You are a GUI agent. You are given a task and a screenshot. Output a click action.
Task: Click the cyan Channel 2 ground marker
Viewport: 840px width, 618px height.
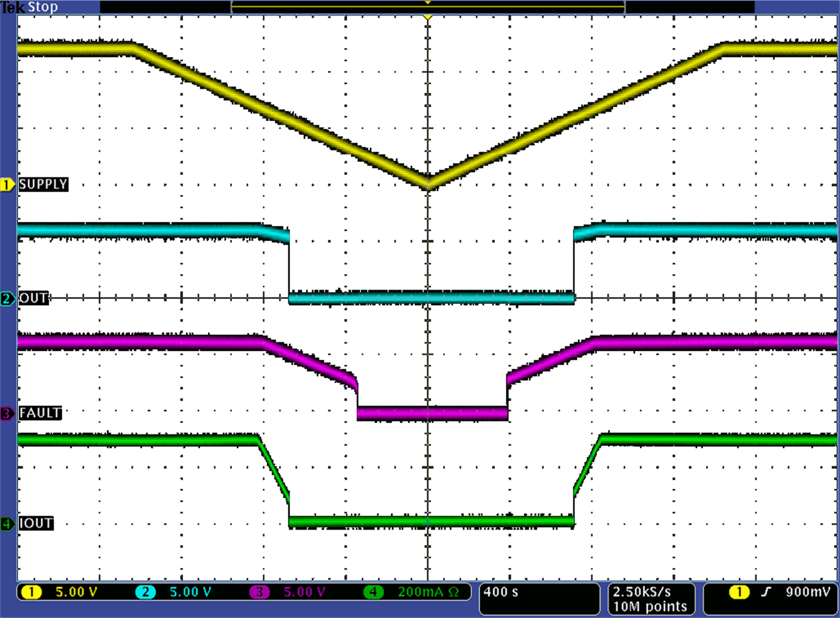pyautogui.click(x=8, y=299)
